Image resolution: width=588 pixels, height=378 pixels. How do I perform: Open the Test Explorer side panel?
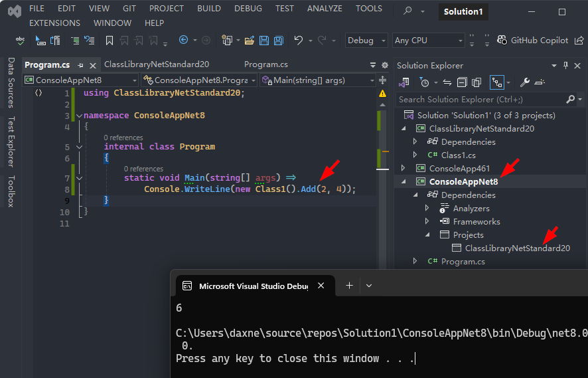coord(11,142)
